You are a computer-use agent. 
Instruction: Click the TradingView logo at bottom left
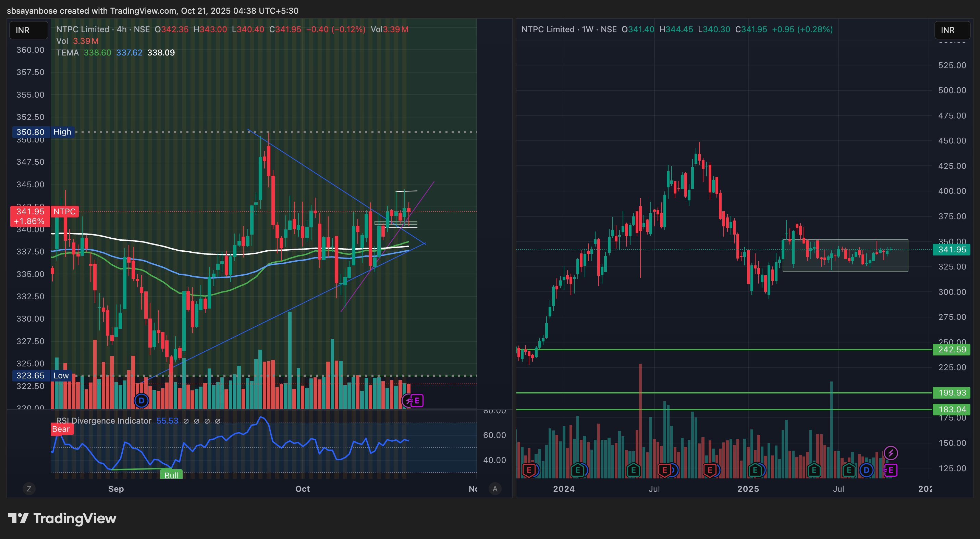point(62,518)
